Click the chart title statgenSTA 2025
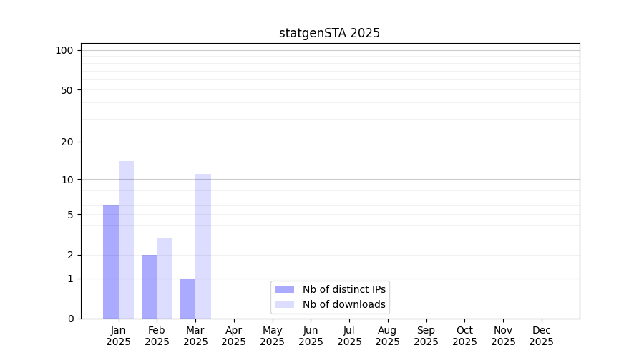The width and height of the screenshot is (644, 358). coord(329,33)
